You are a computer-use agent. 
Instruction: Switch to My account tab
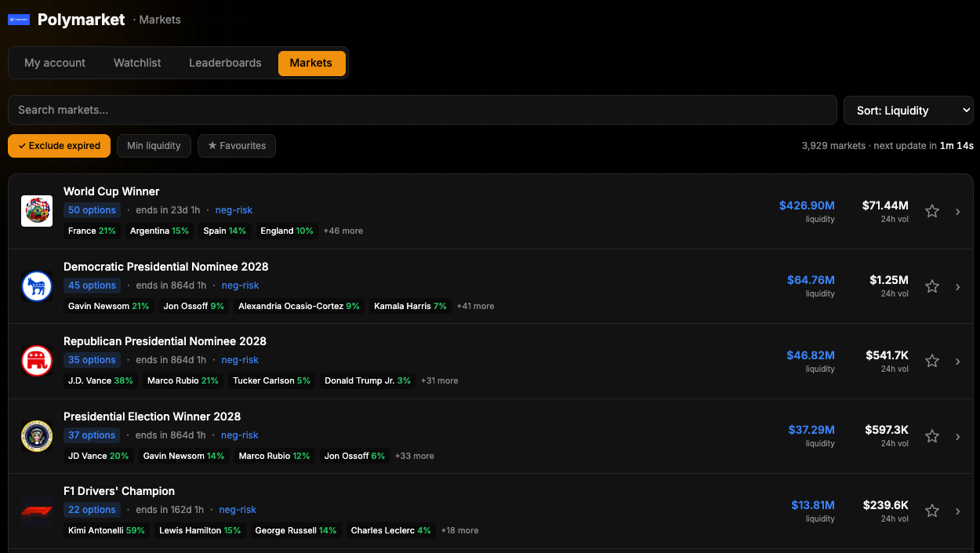tap(55, 63)
